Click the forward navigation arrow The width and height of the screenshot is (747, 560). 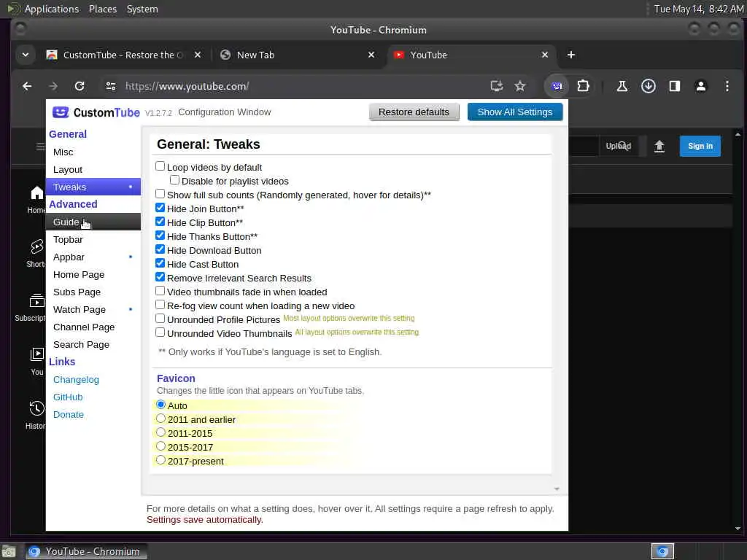[x=53, y=86]
